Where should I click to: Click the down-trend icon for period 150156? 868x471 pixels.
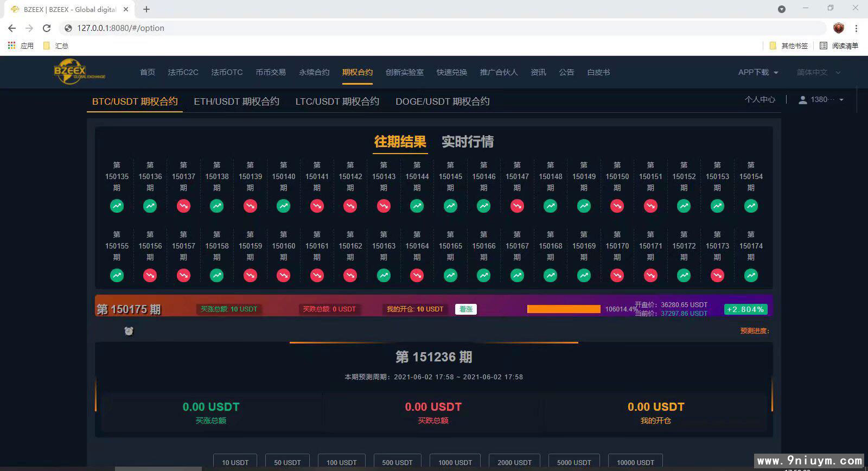pos(150,276)
